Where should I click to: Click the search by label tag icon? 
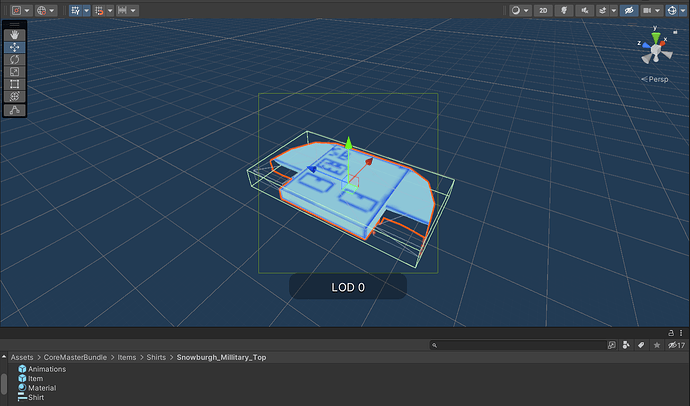[641, 345]
